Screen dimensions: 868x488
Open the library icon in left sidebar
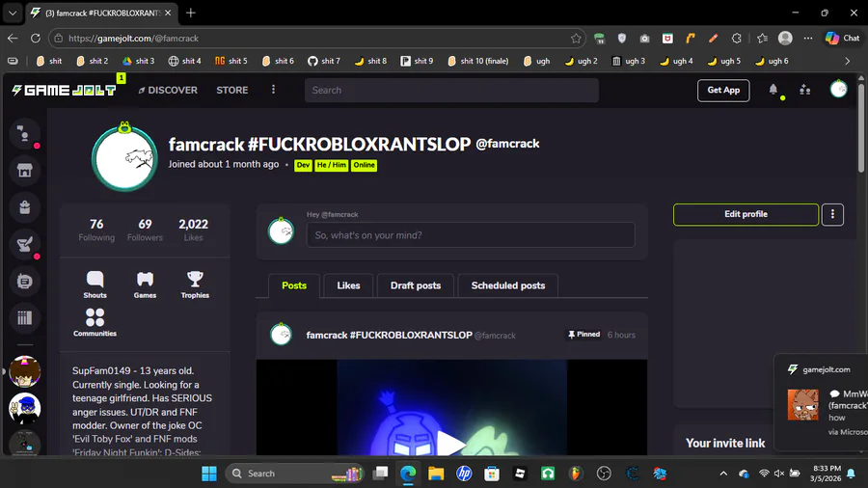pos(24,317)
